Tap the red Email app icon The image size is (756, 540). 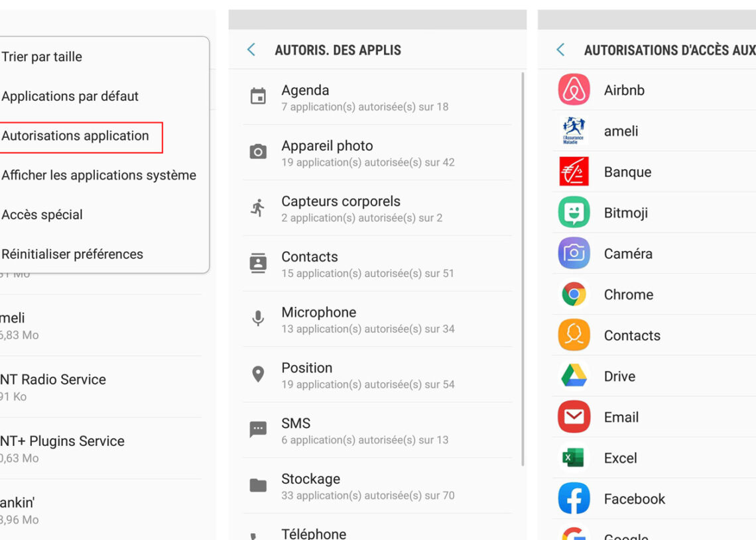[574, 417]
